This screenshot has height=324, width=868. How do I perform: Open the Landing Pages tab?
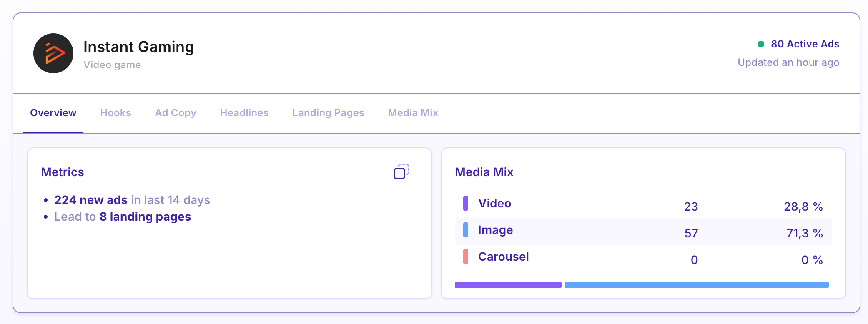(328, 113)
